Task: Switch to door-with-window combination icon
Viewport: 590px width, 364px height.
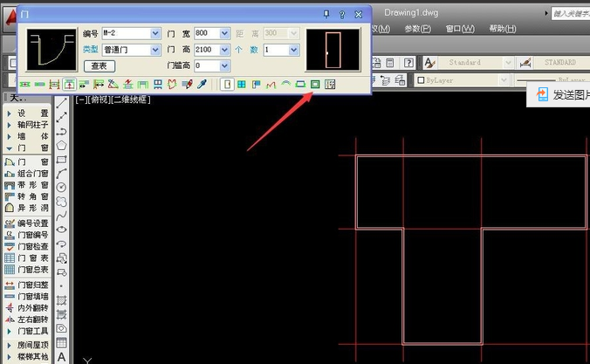Action: [x=257, y=85]
